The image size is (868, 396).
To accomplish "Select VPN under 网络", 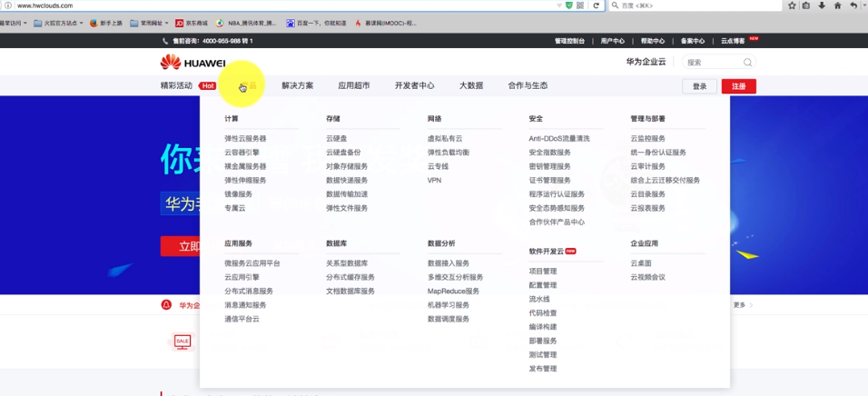I will 435,181.
